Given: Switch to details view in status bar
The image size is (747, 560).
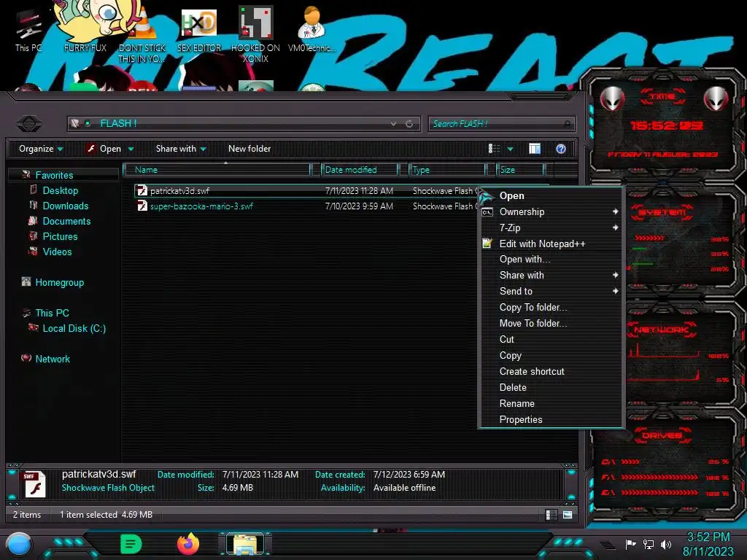Looking at the screenshot, I should (551, 515).
